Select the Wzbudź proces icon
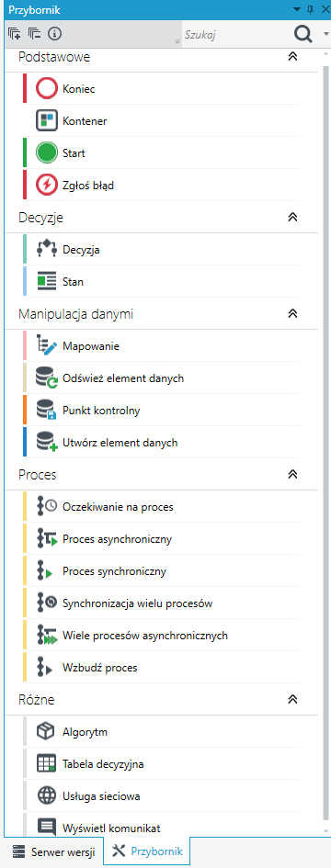The width and height of the screenshot is (331, 868). tap(45, 667)
